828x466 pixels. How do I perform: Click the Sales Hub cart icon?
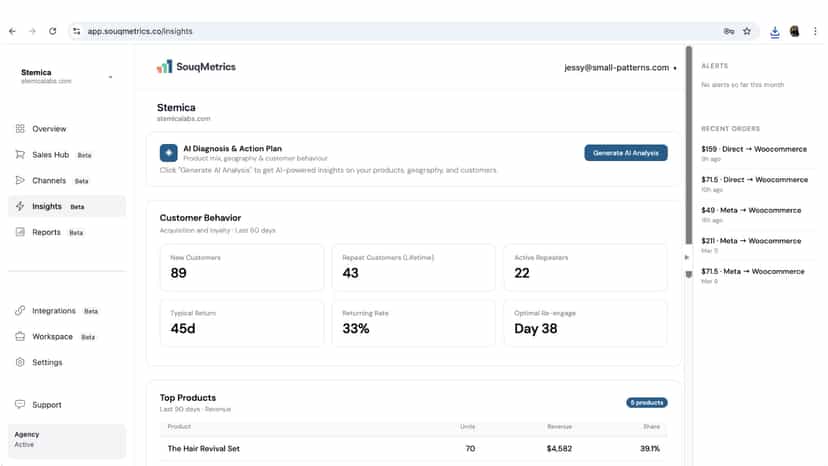click(20, 154)
